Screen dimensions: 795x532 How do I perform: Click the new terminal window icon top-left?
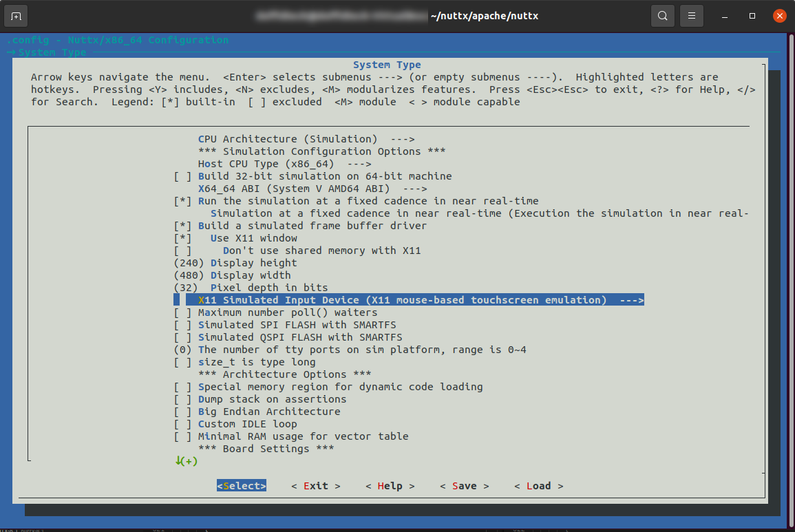point(15,15)
